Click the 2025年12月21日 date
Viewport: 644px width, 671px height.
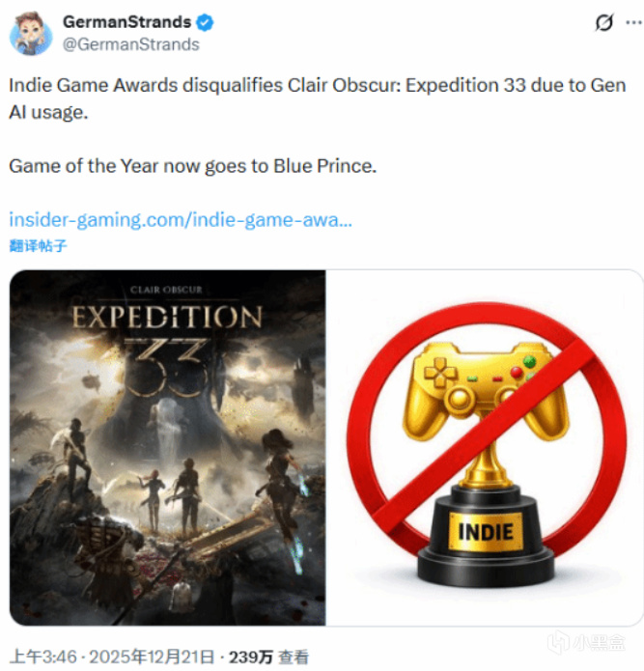point(152,657)
